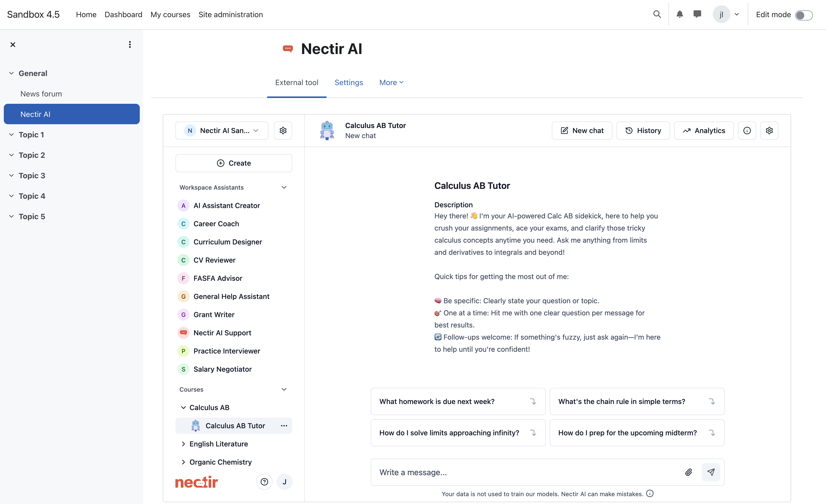This screenshot has height=504, width=826.
Task: Collapse Topic 1 in course index
Action: (11, 135)
